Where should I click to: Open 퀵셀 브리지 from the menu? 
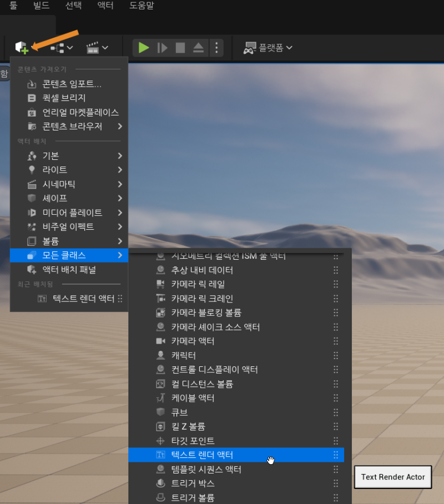(x=64, y=98)
